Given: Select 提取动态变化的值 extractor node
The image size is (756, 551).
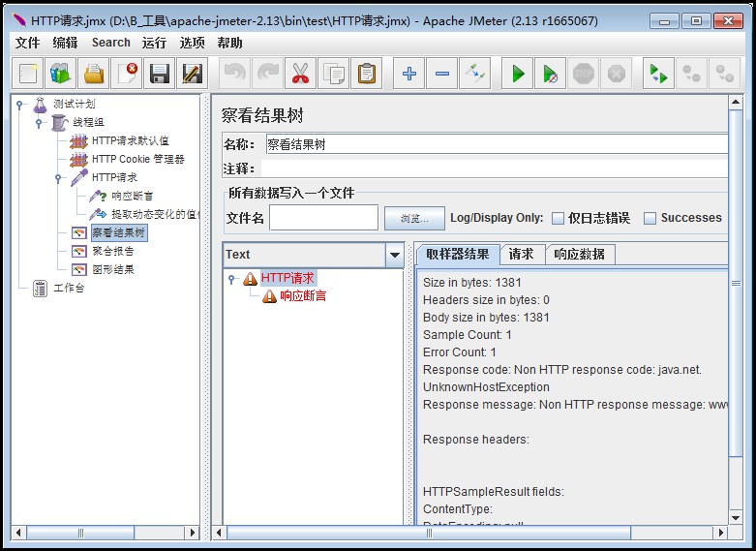Looking at the screenshot, I should pos(155,214).
